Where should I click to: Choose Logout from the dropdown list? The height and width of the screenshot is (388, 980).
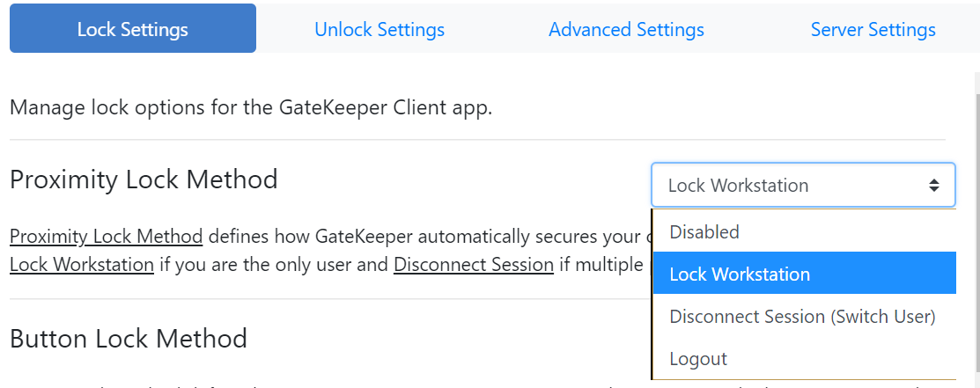[x=698, y=359]
